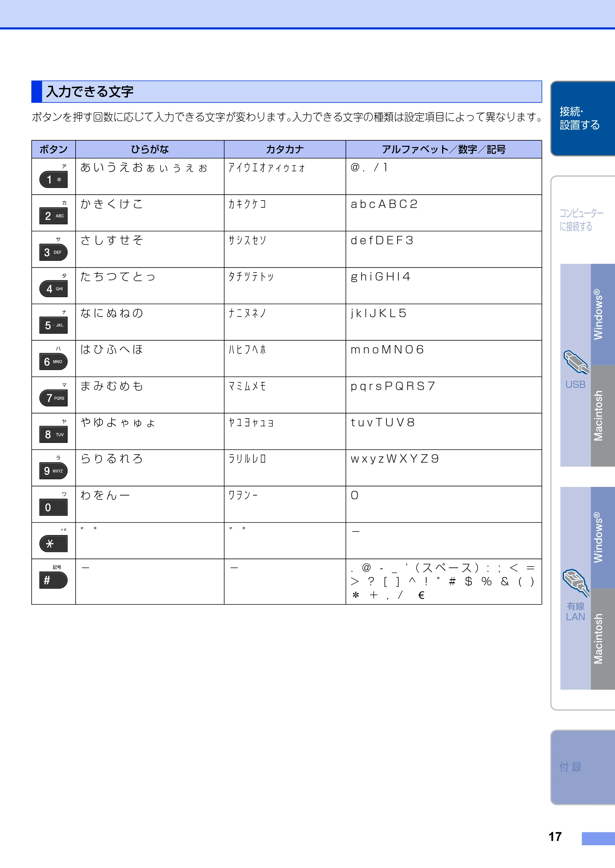Click the USB cable icon

tap(576, 362)
